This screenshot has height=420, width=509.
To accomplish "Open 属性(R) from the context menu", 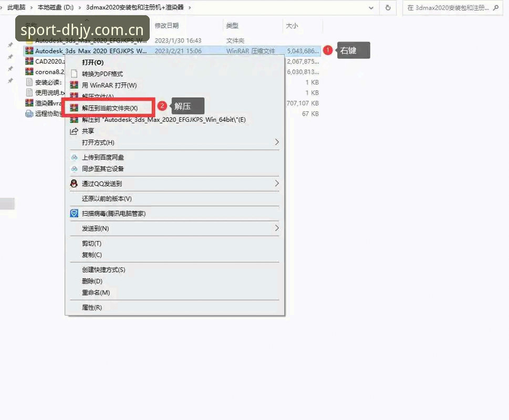I will (92, 308).
